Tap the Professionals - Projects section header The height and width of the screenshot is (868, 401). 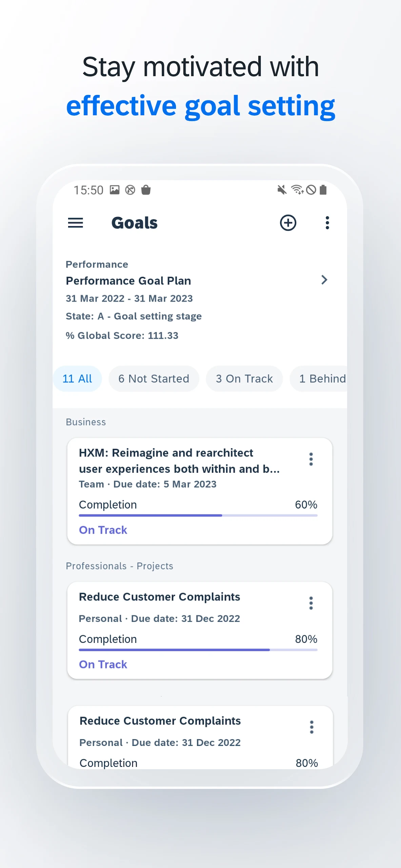119,566
